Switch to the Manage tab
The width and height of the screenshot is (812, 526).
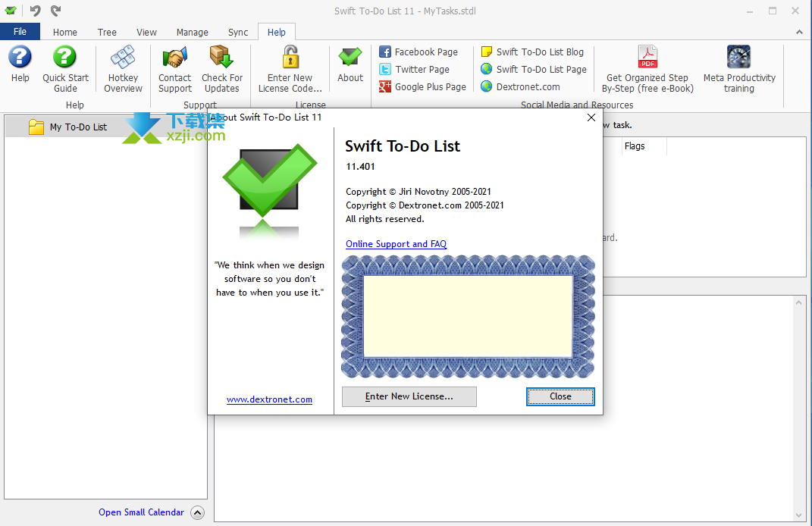192,32
